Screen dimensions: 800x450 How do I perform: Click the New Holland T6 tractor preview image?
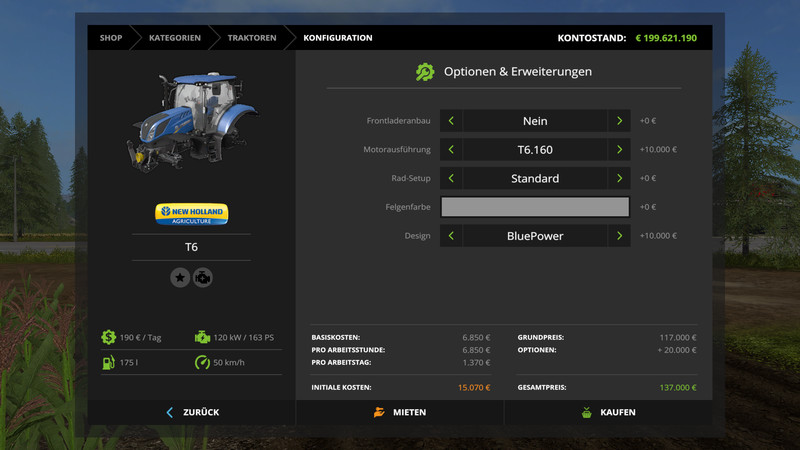pyautogui.click(x=191, y=120)
